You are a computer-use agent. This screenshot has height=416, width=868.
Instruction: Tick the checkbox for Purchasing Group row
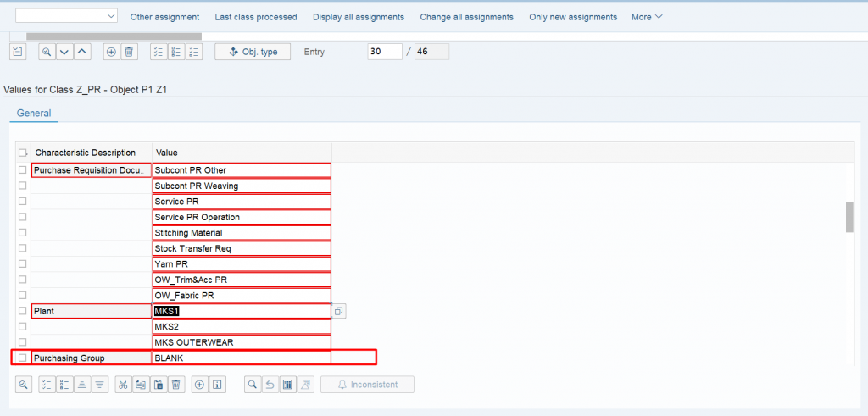pyautogui.click(x=22, y=358)
